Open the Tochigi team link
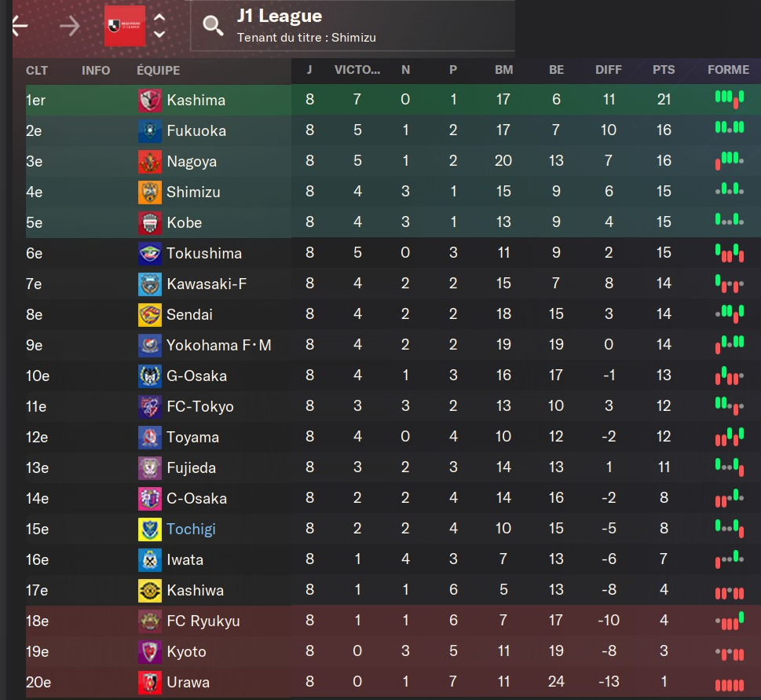 (x=191, y=530)
